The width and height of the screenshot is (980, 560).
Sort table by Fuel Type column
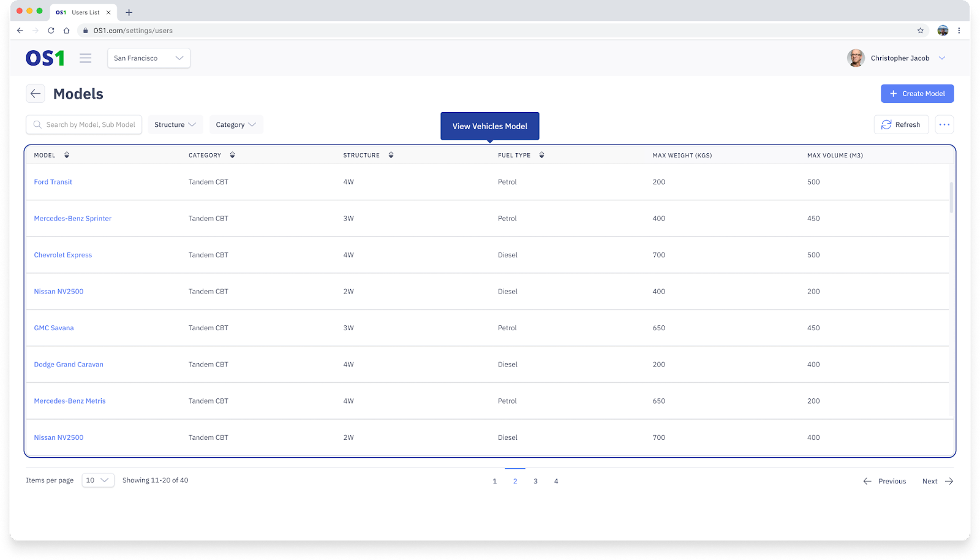(541, 155)
